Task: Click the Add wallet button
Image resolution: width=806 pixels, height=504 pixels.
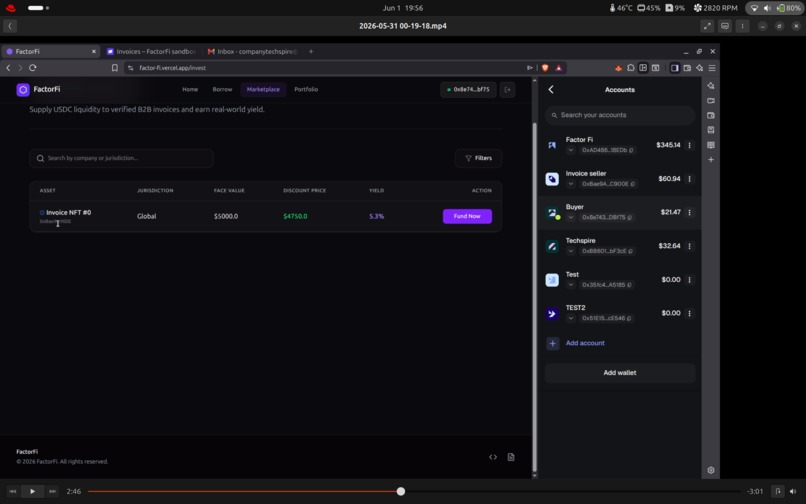Action: [x=619, y=373]
